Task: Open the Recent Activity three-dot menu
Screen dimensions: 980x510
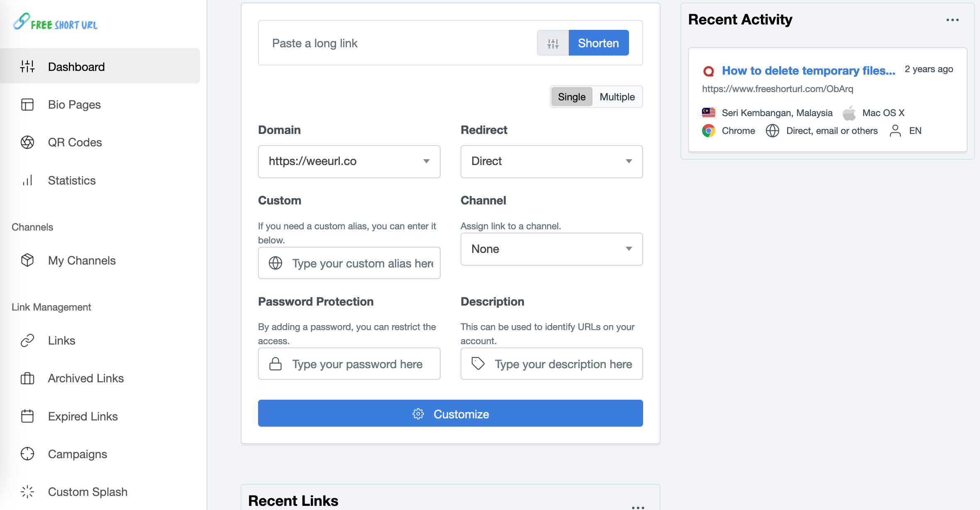Action: 952,20
